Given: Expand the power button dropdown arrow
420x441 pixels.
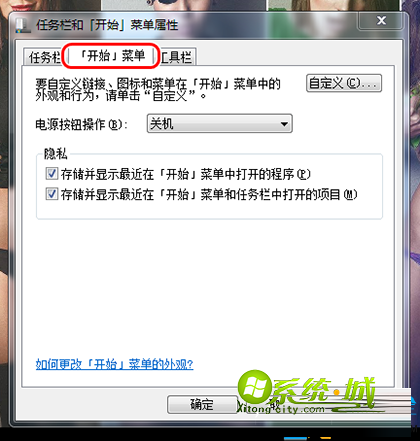Looking at the screenshot, I should (x=284, y=124).
